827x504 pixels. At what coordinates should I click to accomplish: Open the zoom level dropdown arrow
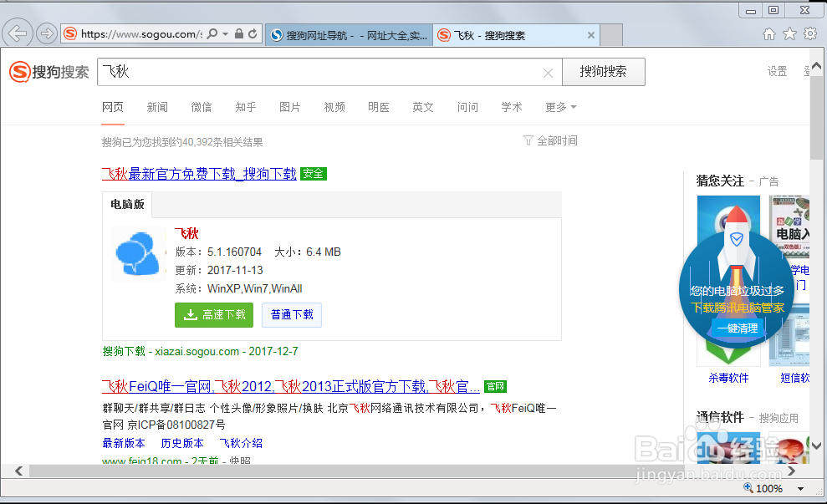(800, 489)
